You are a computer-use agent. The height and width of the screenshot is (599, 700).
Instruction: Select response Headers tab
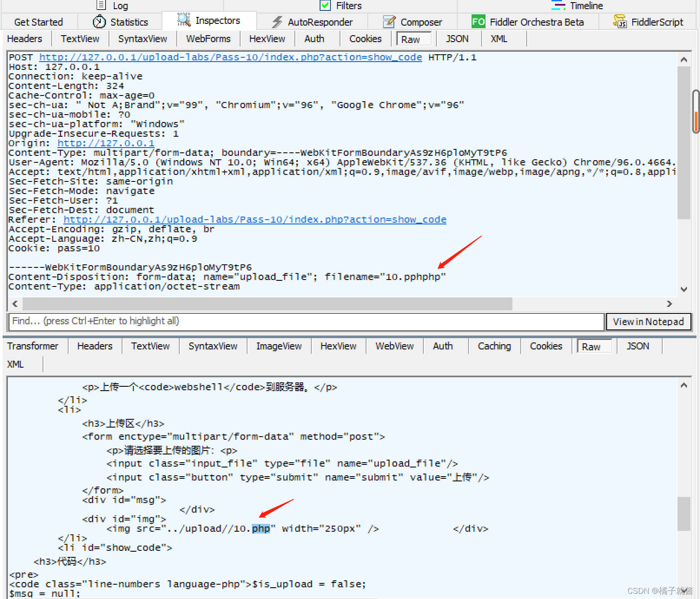tap(95, 346)
